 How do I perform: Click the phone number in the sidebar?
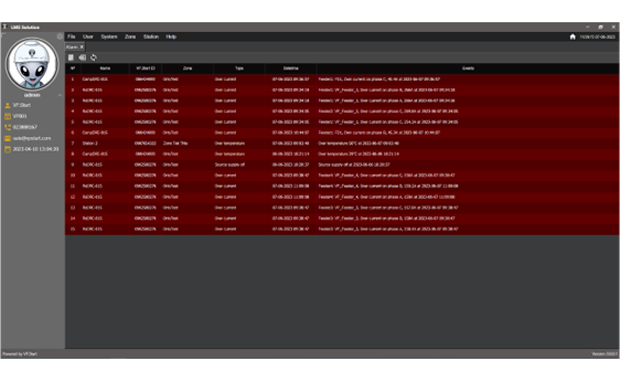[x=25, y=127]
